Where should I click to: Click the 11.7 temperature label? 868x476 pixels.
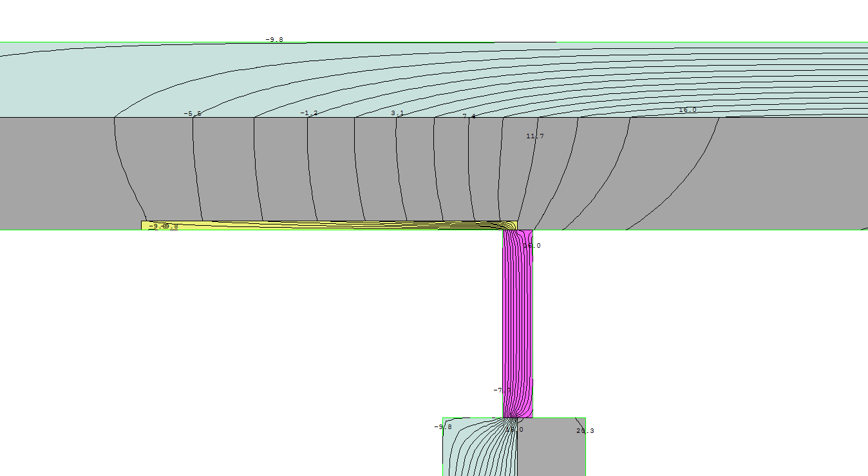click(x=534, y=136)
